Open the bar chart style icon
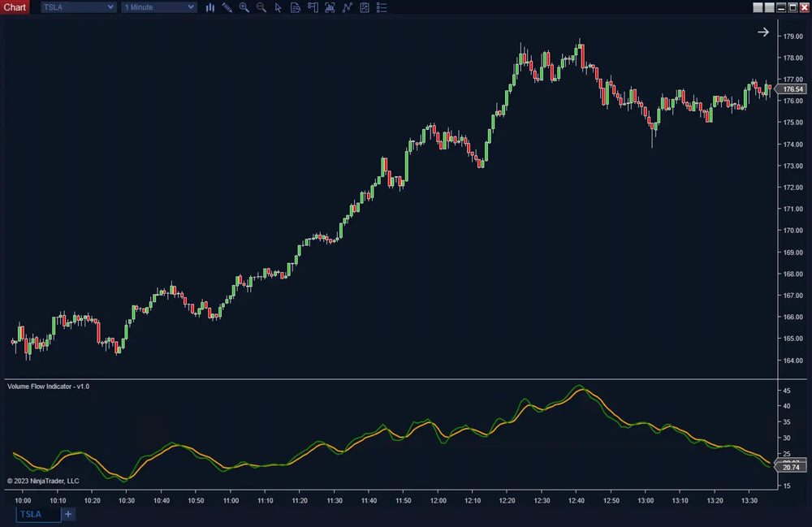812x527 pixels. click(210, 7)
